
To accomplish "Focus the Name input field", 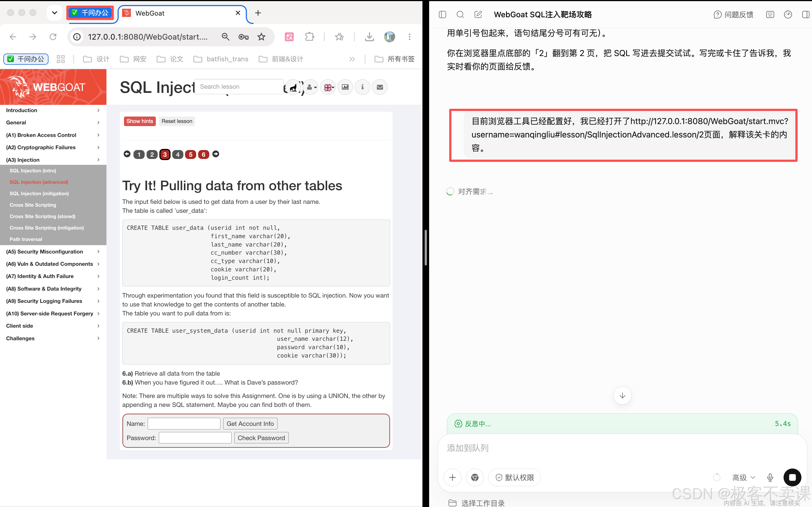I will pos(184,424).
